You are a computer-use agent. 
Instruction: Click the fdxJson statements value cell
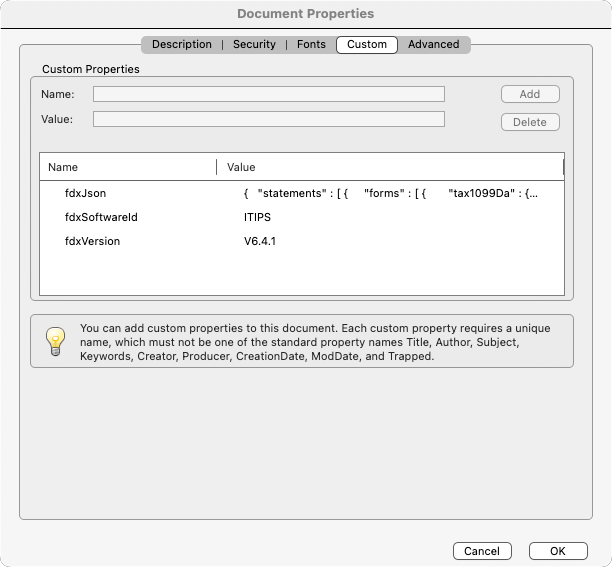(x=390, y=193)
